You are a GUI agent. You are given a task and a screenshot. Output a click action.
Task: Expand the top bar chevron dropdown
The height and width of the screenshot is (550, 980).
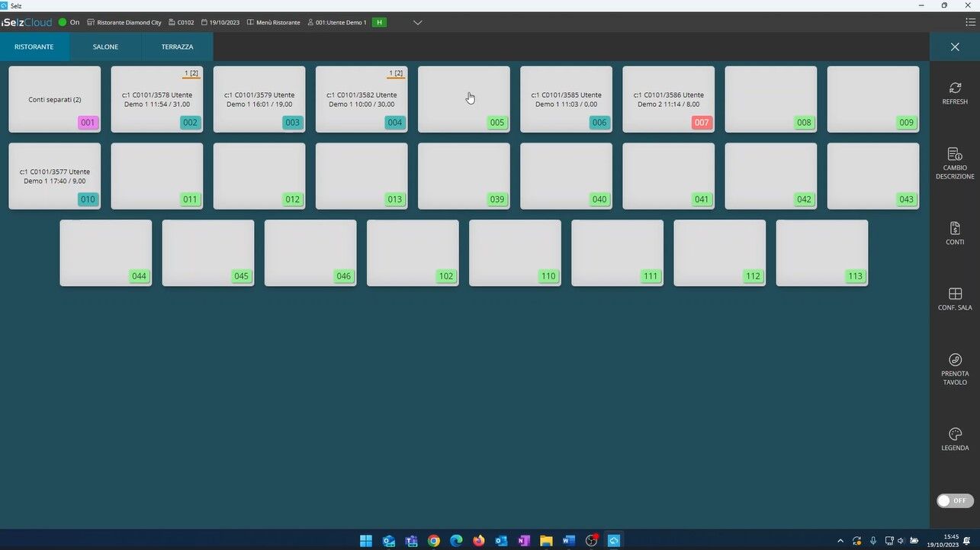pyautogui.click(x=418, y=23)
